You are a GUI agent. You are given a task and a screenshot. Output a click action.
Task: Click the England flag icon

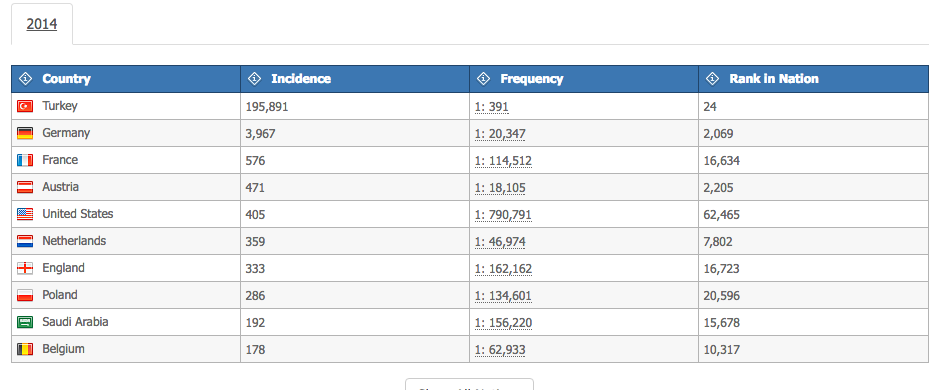25,268
